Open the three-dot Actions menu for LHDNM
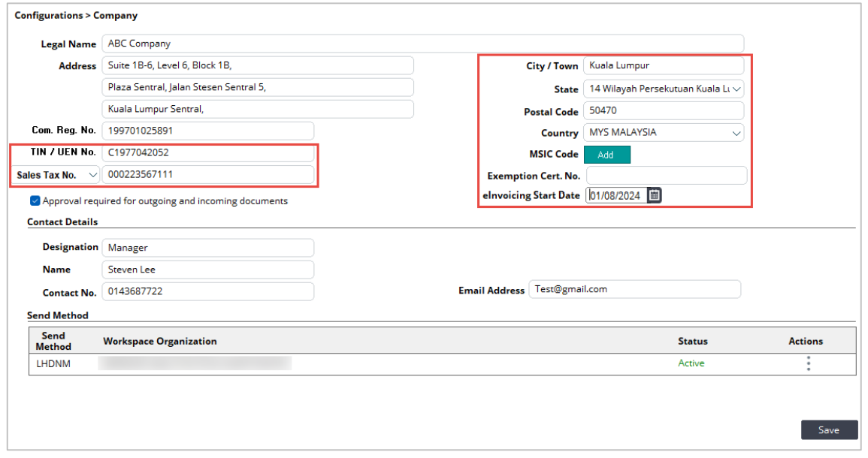Screen dimensions: 868x458 (x=808, y=363)
